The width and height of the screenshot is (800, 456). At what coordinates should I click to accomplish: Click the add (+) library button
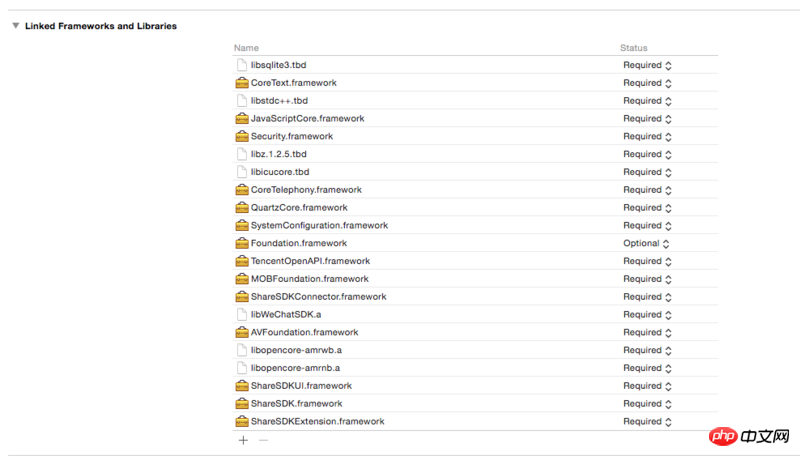[243, 440]
